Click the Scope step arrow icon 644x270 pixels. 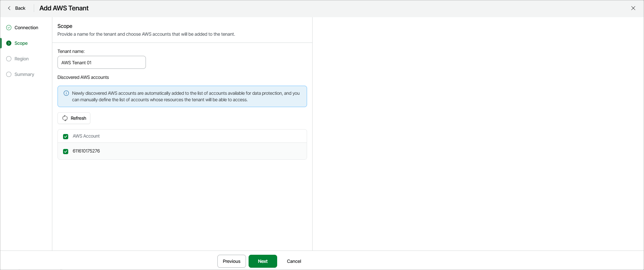point(9,43)
